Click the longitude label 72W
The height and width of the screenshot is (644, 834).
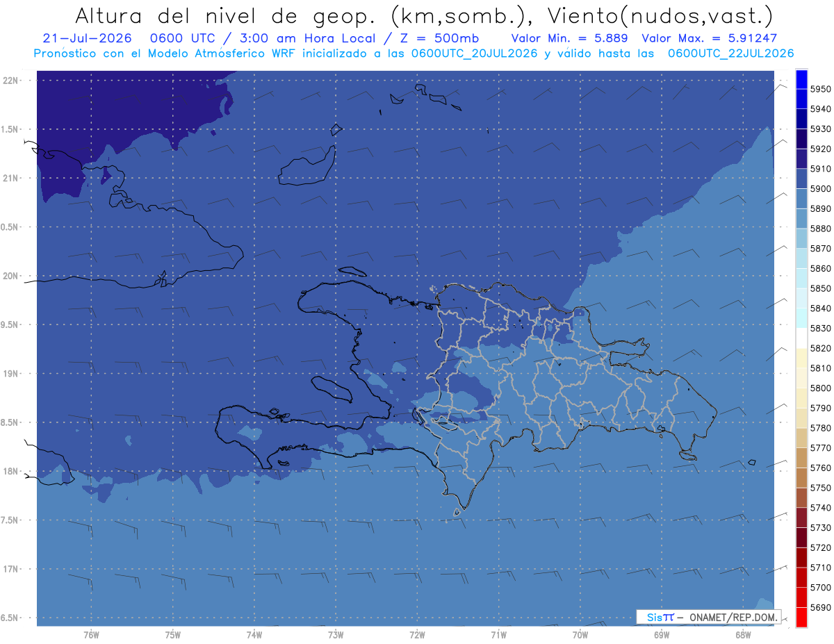tap(417, 635)
